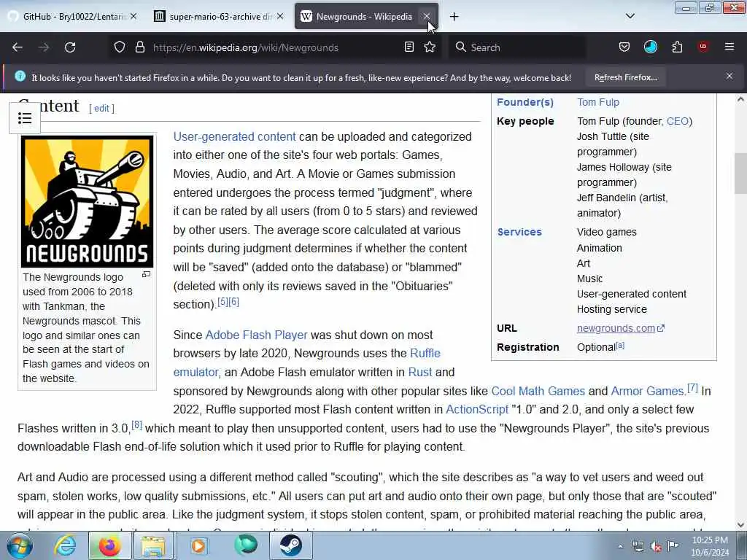Open the CEO link in Key people
Image resolution: width=747 pixels, height=560 pixels.
678,121
